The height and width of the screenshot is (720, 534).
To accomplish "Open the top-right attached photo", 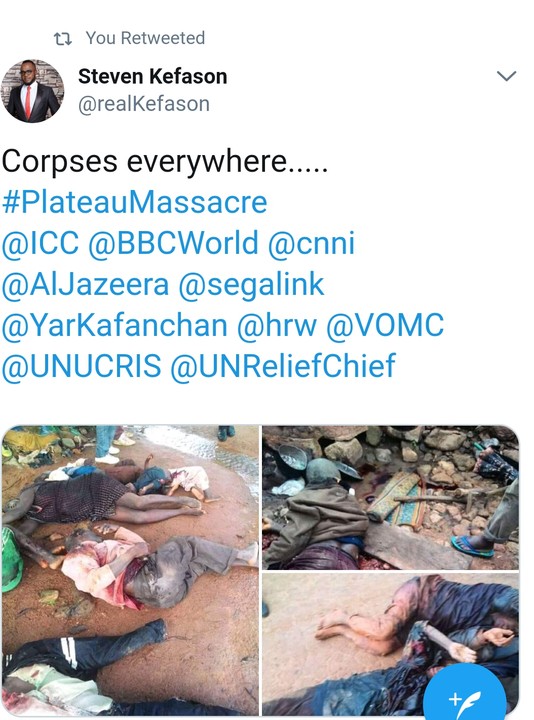I will (390, 497).
